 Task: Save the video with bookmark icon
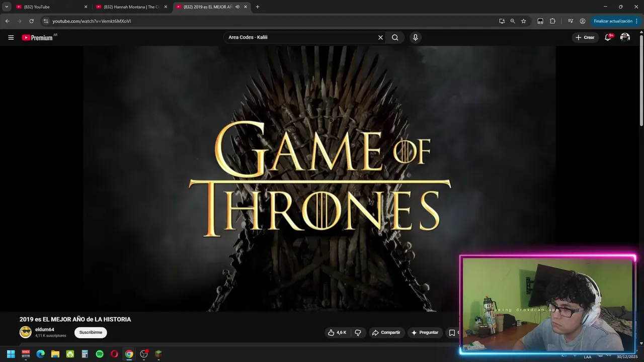452,332
